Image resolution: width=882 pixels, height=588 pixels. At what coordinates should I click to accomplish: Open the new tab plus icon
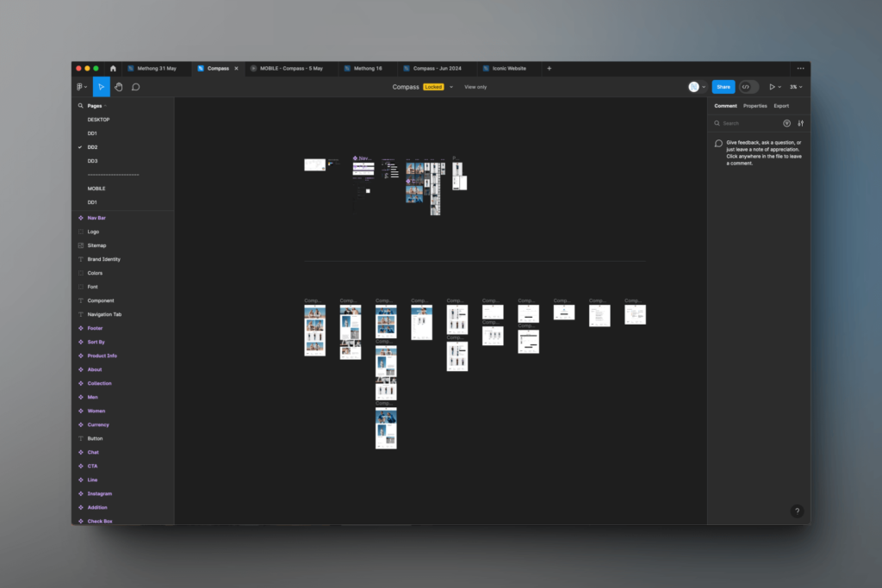[550, 68]
